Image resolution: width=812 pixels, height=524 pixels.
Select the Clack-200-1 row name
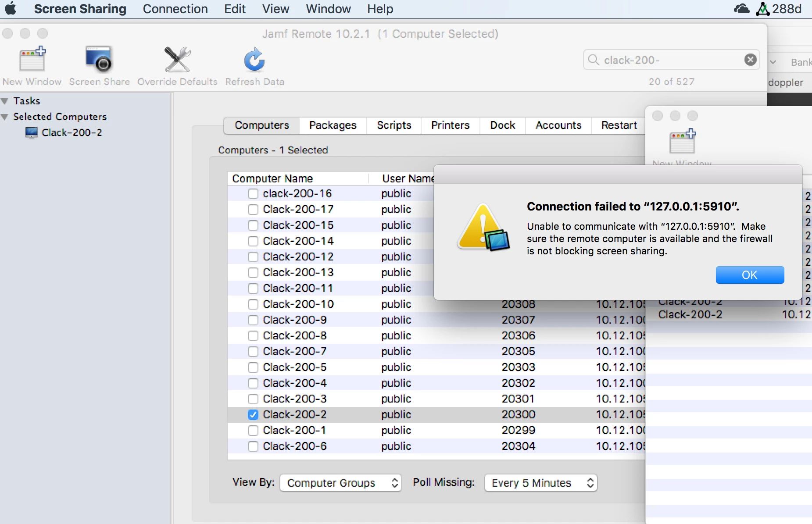[x=294, y=430]
